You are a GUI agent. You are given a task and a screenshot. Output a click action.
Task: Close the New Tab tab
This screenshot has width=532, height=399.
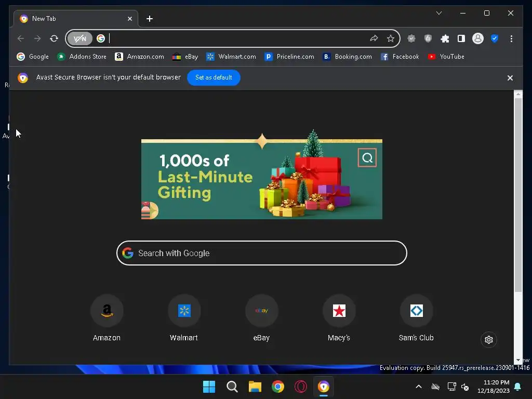[x=129, y=19]
